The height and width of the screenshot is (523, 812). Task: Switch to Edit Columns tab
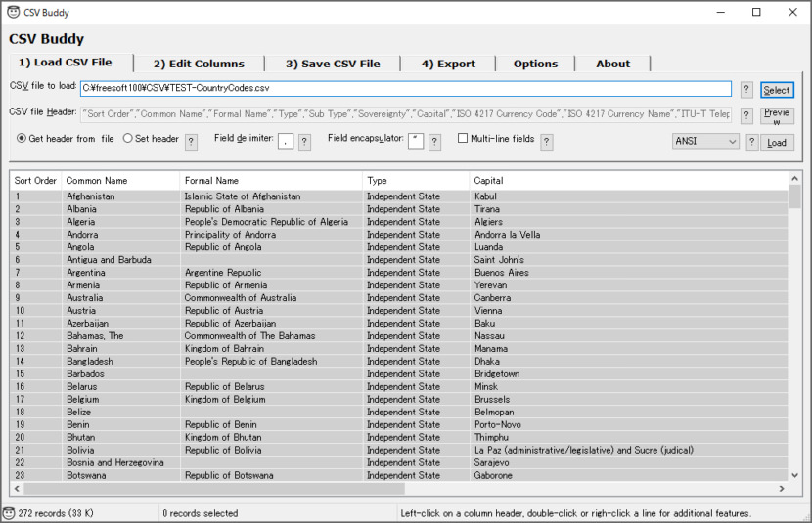199,64
